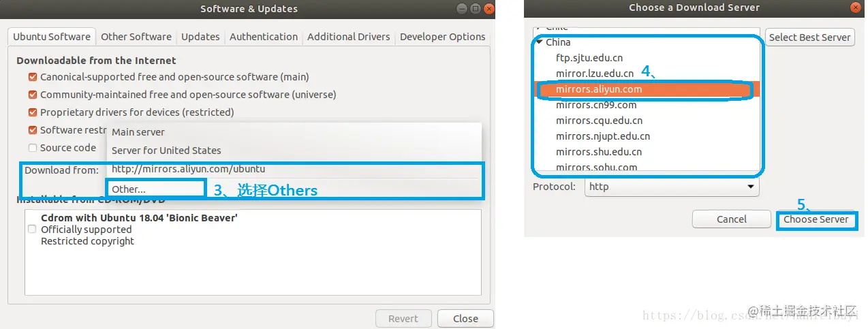The width and height of the screenshot is (868, 329).
Task: Toggle Proprietary drivers (restricted) checkbox
Action: point(33,112)
